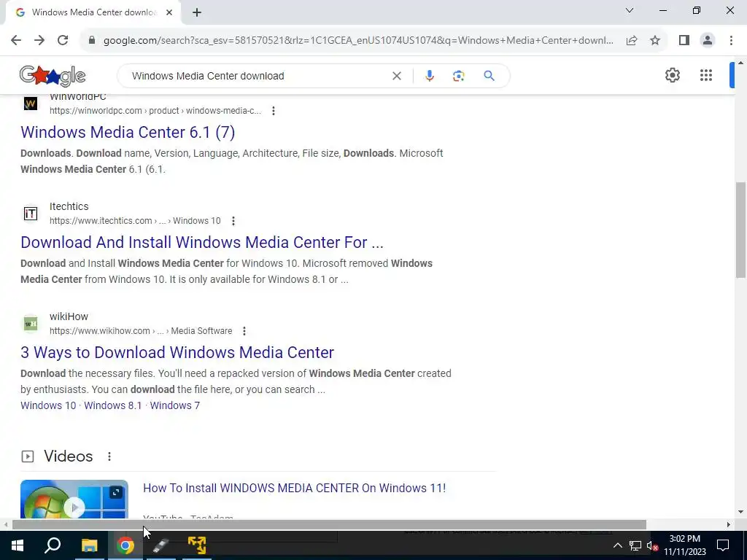The image size is (747, 560).
Task: Click Chrome icon in taskbar
Action: (125, 545)
